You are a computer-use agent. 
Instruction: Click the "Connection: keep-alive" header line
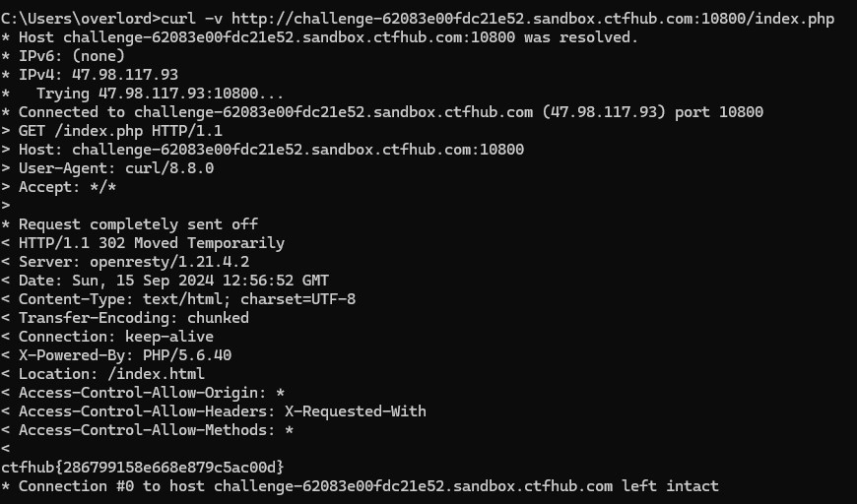[x=115, y=336]
